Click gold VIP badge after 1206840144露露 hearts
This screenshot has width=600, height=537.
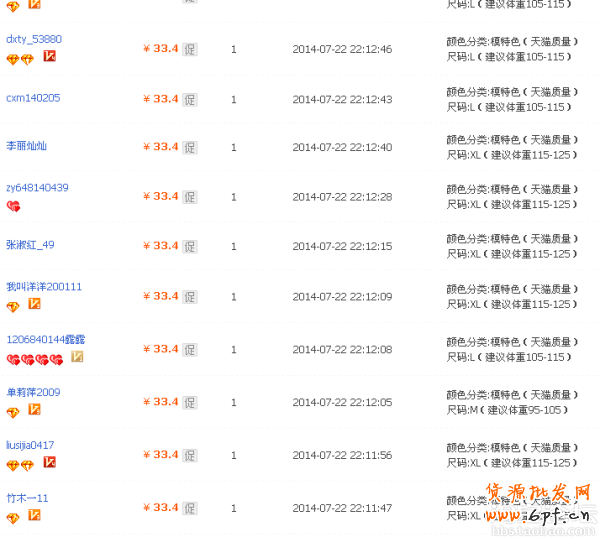76,358
